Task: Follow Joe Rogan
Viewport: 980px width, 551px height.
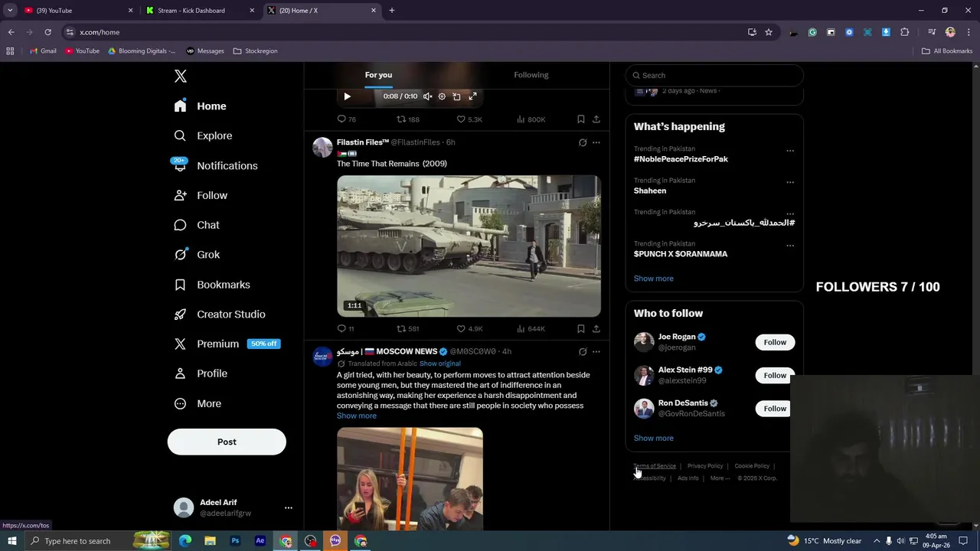Action: pos(775,342)
